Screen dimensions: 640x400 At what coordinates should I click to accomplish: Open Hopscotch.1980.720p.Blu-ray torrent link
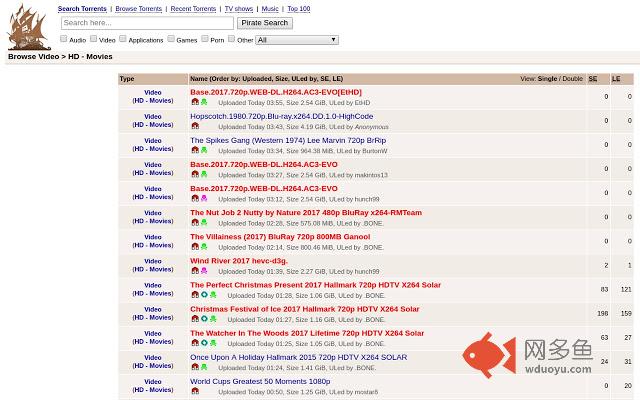pos(282,116)
